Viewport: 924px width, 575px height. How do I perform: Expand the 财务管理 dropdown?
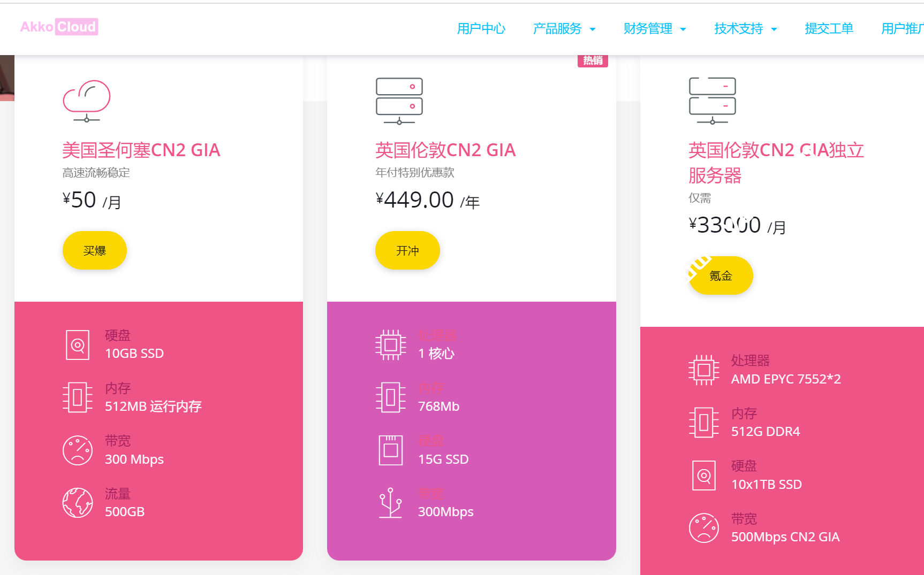click(649, 29)
